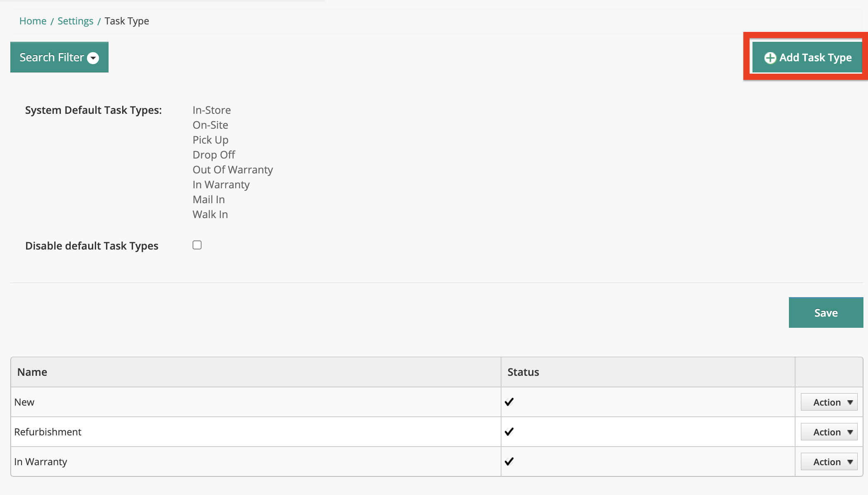Image resolution: width=868 pixels, height=495 pixels.
Task: Click the Pick Up default task type
Action: tap(210, 140)
